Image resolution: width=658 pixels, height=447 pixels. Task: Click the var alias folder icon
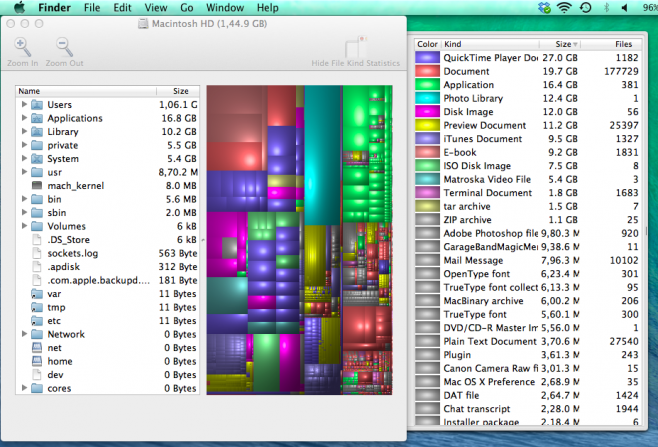tap(37, 293)
